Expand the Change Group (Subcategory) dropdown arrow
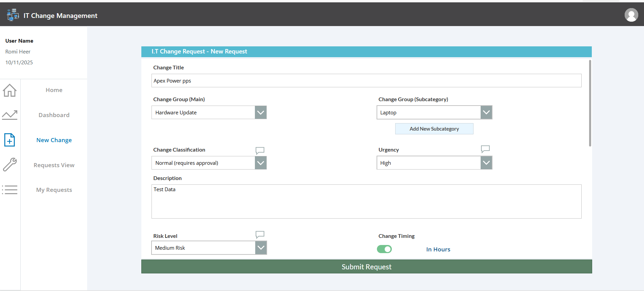This screenshot has width=644, height=291. click(486, 112)
